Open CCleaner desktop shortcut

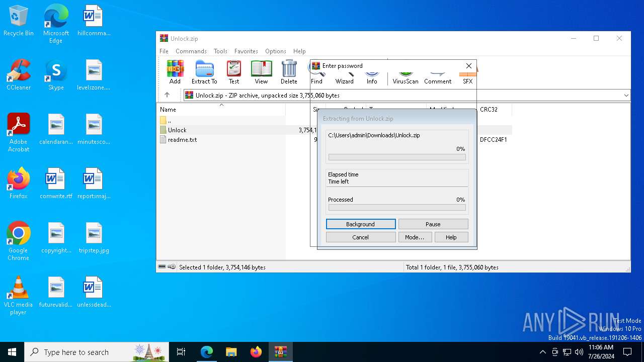point(19,75)
